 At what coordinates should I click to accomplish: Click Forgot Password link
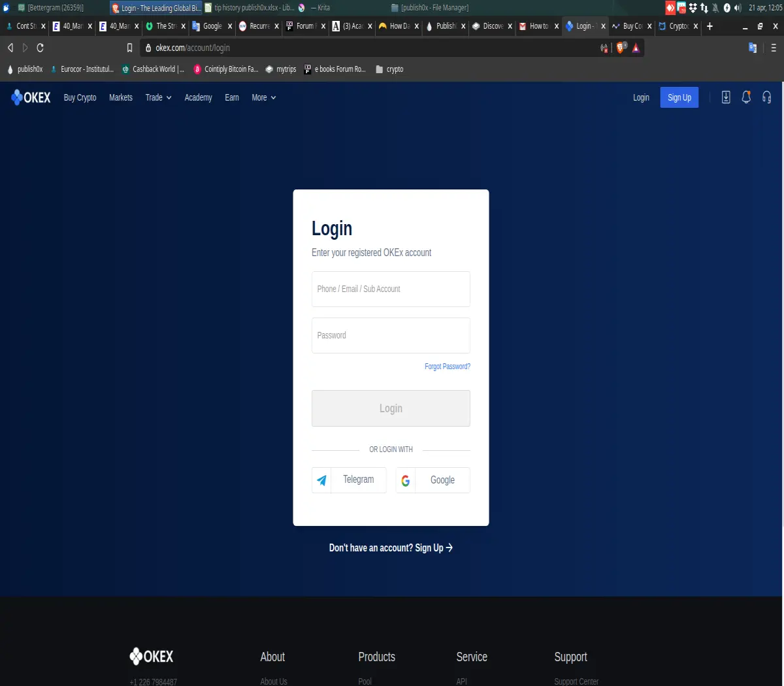448,367
